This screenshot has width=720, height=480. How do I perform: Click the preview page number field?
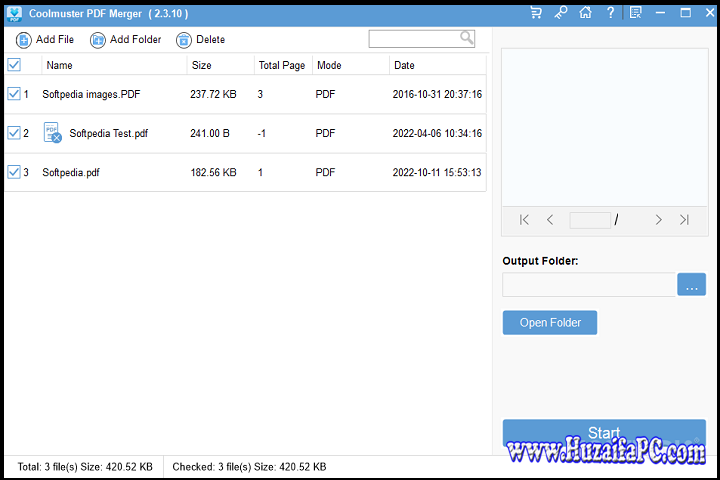[x=590, y=220]
